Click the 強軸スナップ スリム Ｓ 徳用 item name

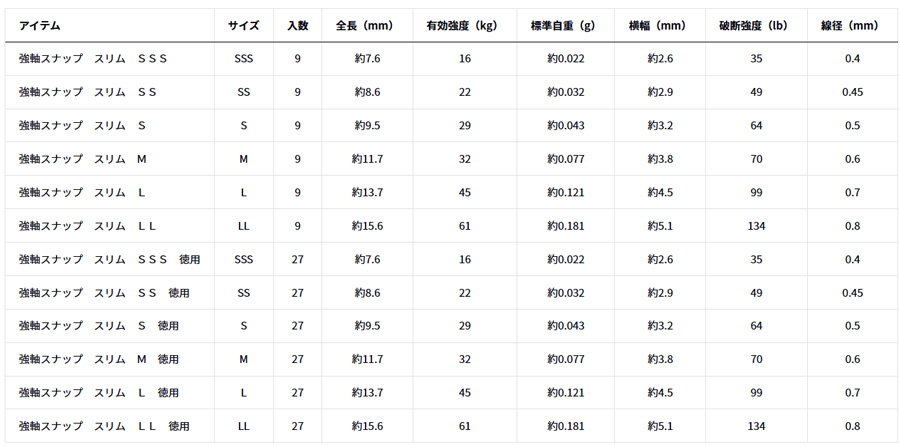99,326
